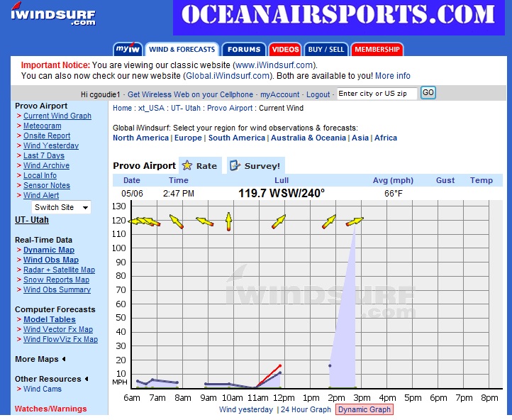Screen dimensions: 512x420
Task: Click the wind arrow above 3pm
Action: coord(355,222)
